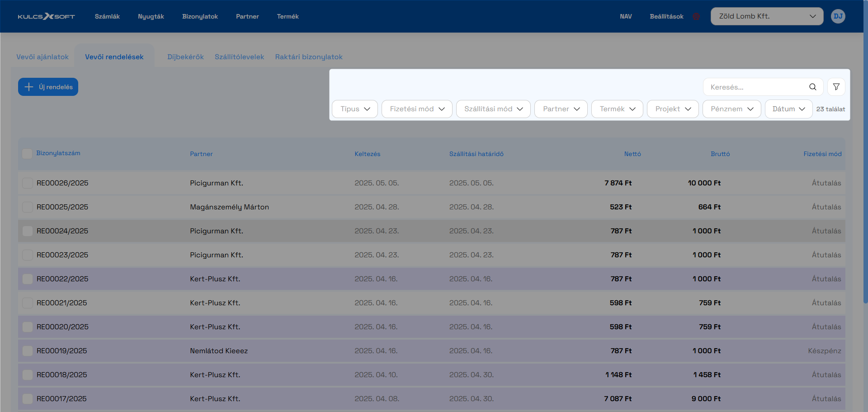Check the box for order RE00026/2025
Viewport: 868px width, 412px height.
pyautogui.click(x=27, y=183)
